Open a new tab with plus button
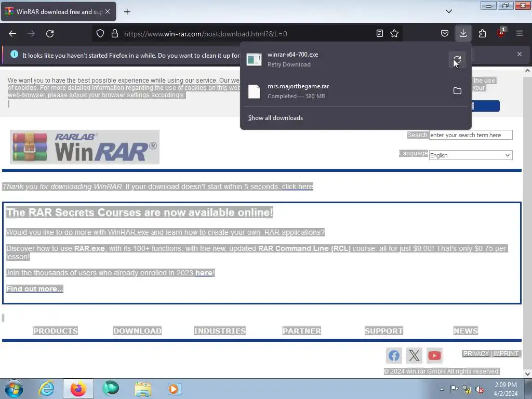 [x=127, y=12]
